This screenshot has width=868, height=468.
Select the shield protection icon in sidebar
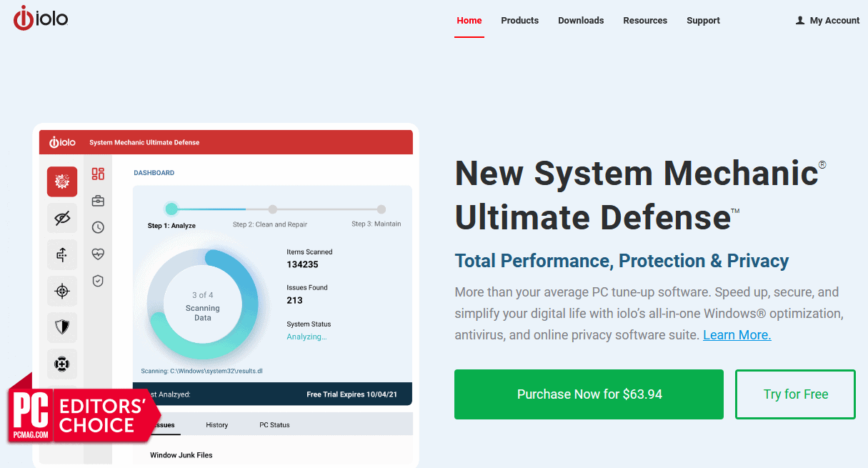click(x=62, y=327)
